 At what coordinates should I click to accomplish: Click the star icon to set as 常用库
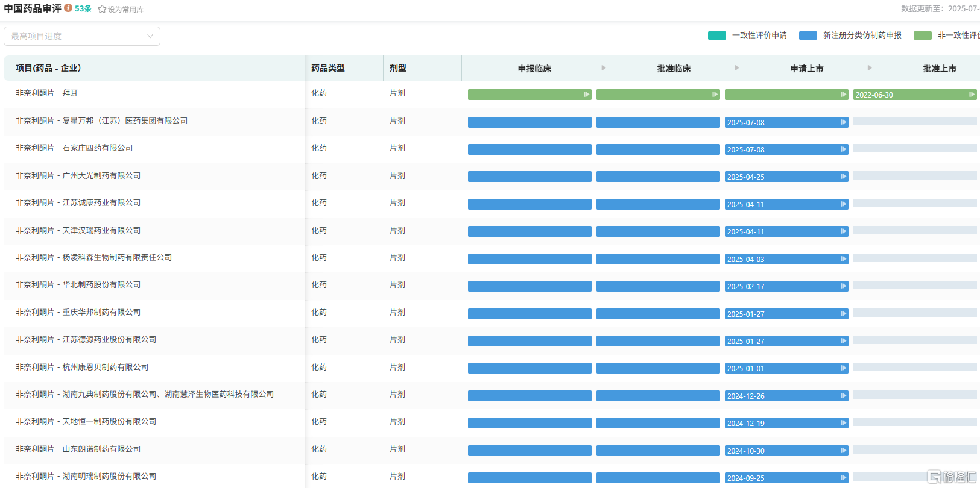tap(102, 9)
